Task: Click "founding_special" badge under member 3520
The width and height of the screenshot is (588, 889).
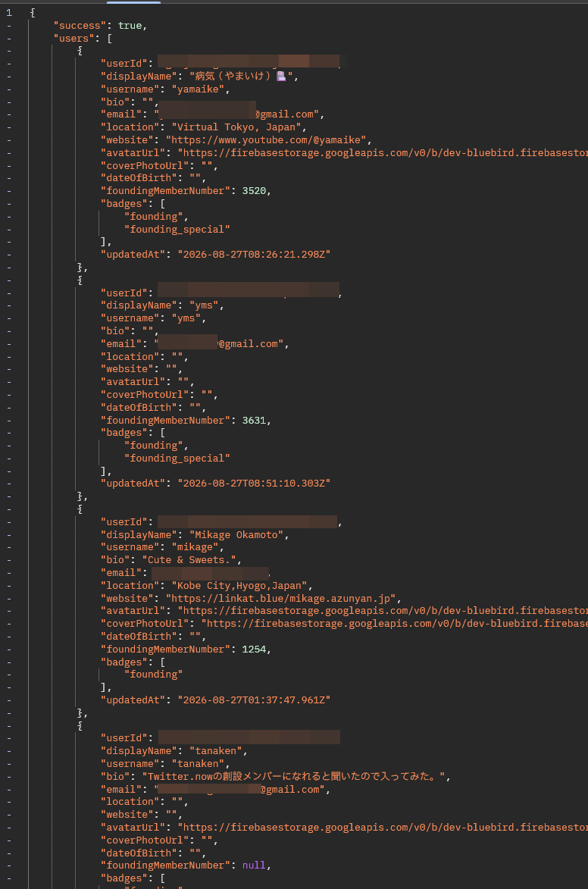Action: pyautogui.click(x=177, y=230)
